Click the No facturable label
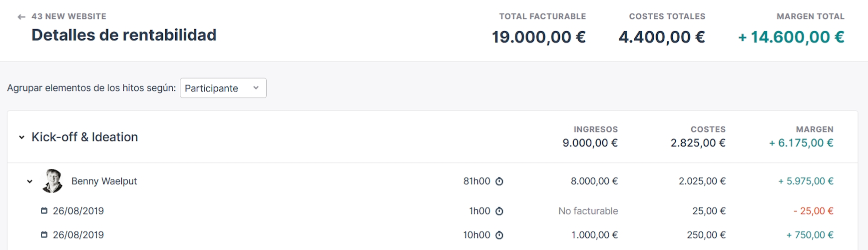 588,211
